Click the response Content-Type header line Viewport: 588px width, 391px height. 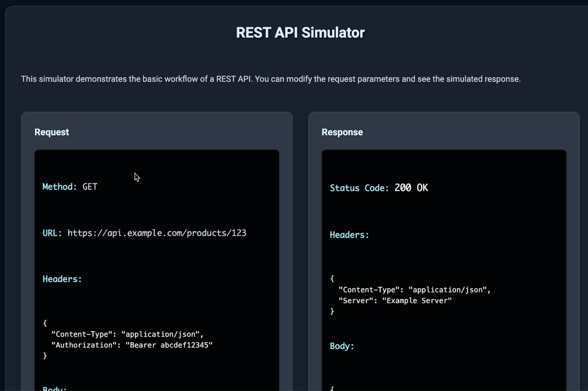[414, 290]
